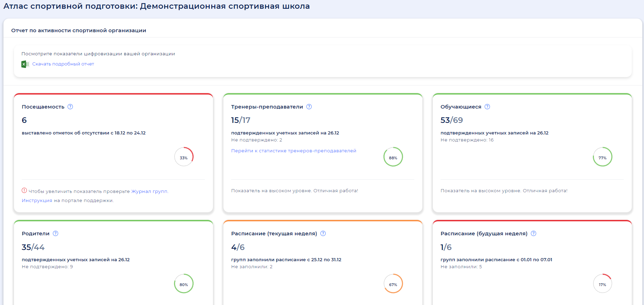Open the Журнал групп link

[150, 191]
